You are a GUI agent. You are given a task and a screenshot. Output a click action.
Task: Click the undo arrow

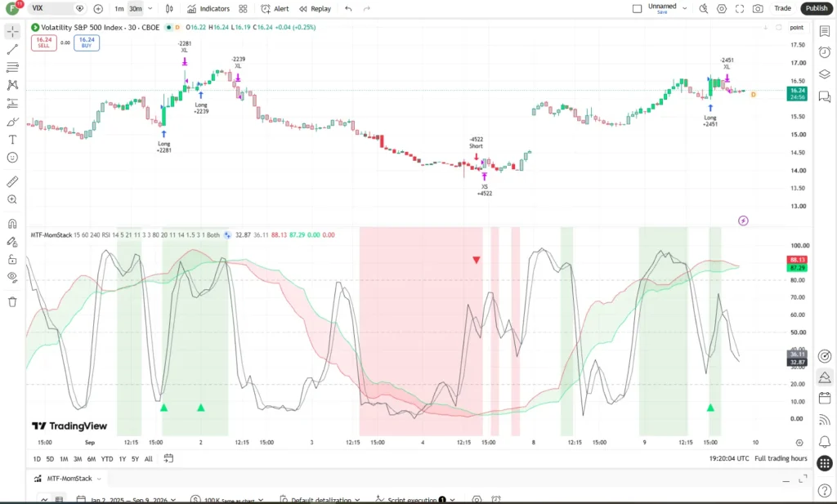click(348, 8)
